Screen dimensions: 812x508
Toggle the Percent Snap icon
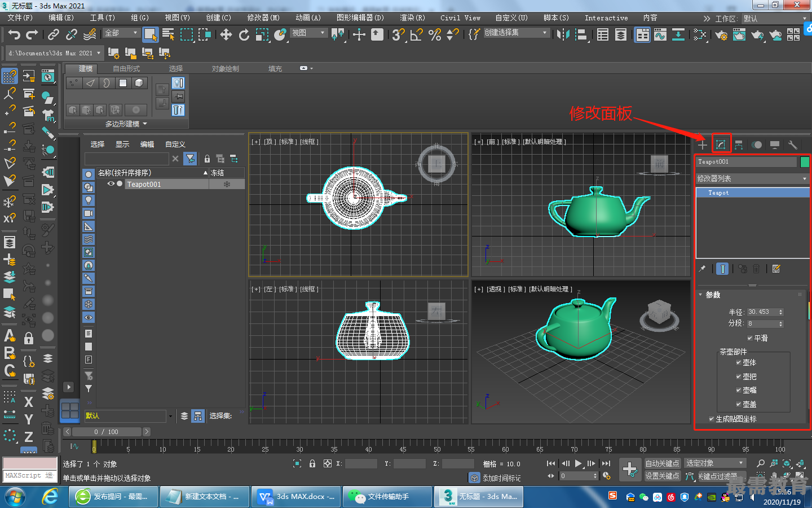point(435,35)
